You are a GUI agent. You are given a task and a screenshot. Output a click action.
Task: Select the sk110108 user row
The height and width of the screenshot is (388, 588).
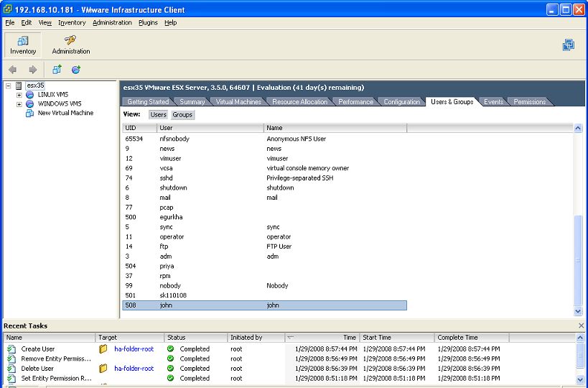265,296
